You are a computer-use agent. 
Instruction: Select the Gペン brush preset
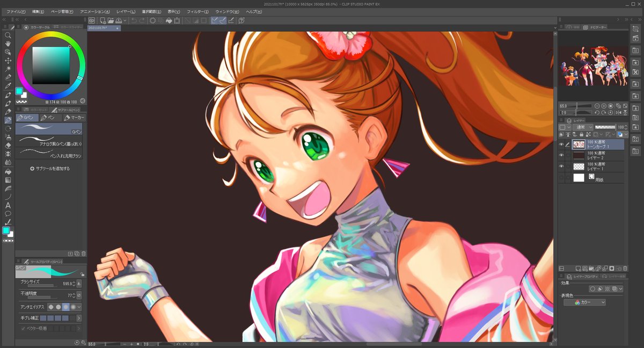(x=49, y=129)
